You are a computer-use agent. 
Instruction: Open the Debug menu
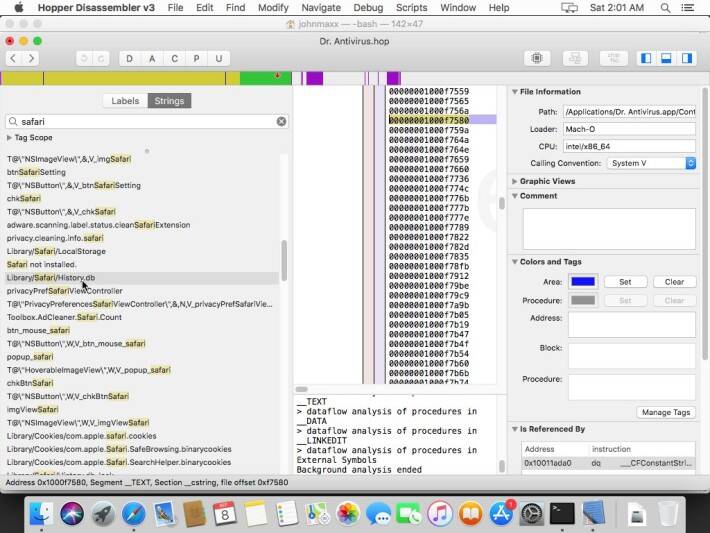(x=368, y=8)
